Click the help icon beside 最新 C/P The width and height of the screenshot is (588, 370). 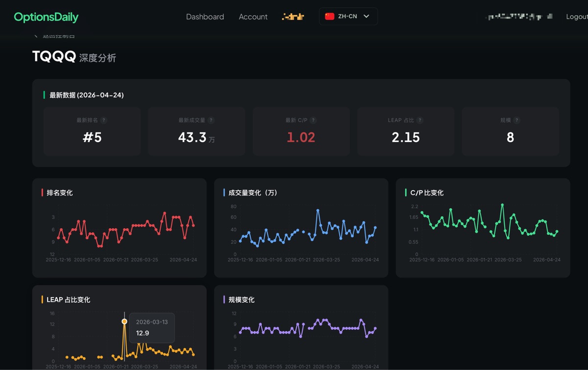point(313,120)
